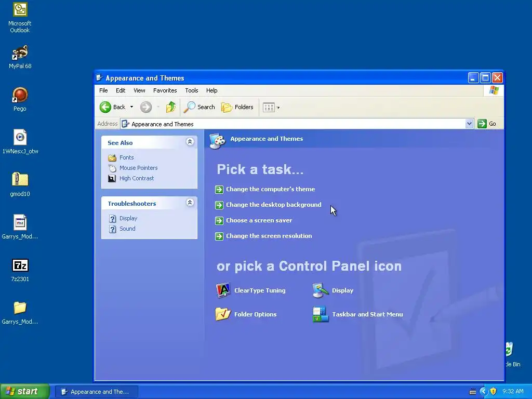Show hidden system tray icons

pos(484,392)
